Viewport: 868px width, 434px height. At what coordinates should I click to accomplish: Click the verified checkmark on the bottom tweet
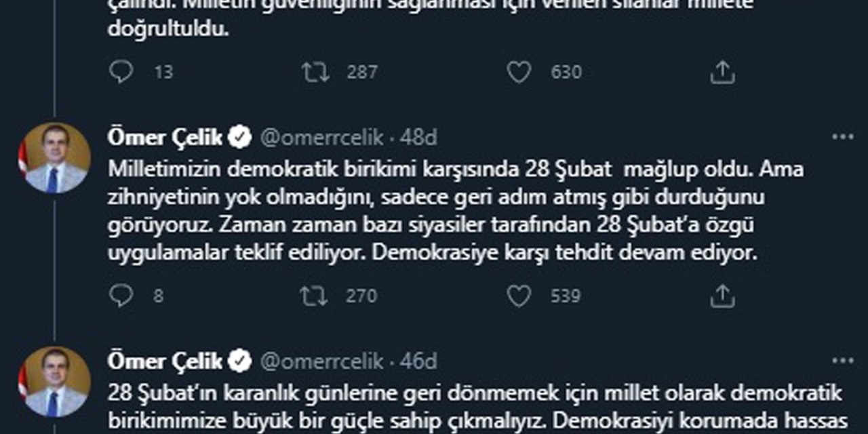pos(239,361)
